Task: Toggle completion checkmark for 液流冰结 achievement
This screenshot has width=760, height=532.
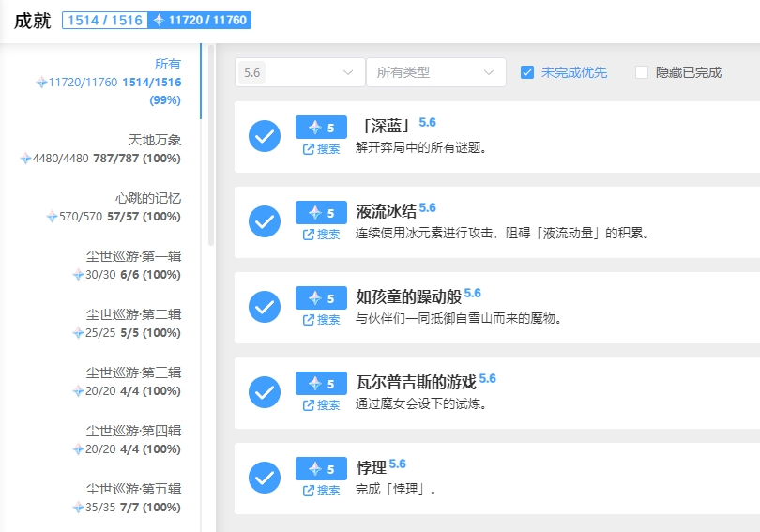Action: pyautogui.click(x=265, y=221)
